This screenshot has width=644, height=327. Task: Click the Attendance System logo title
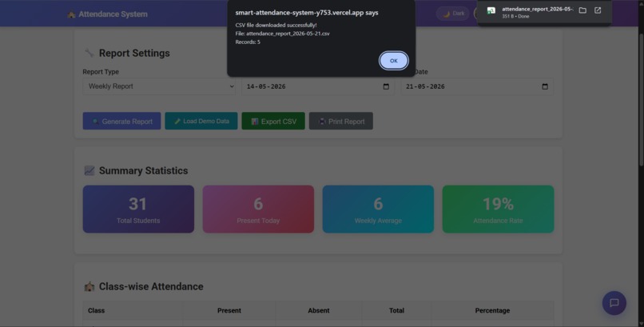(x=108, y=14)
